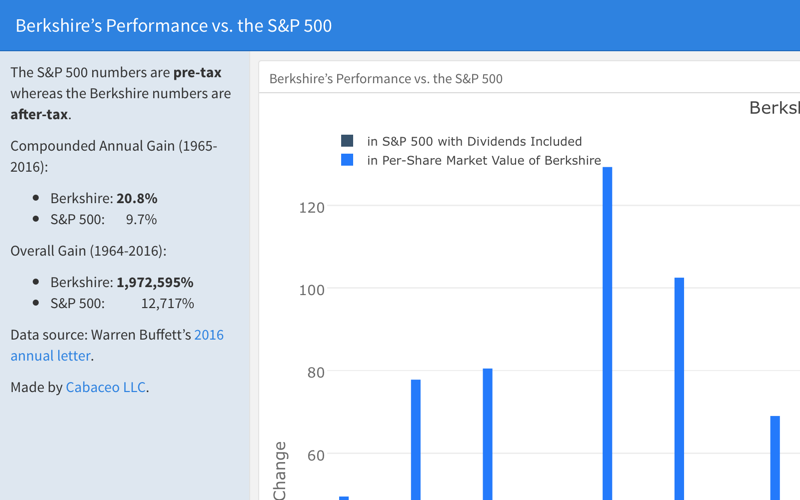Screen dimensions: 800x500
Task: Click the S&P 500 12,717% overall gain
Action: [x=167, y=303]
